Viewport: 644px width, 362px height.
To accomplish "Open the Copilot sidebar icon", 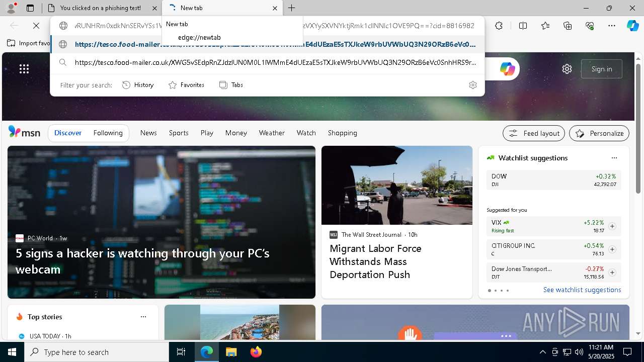I will 632,26.
